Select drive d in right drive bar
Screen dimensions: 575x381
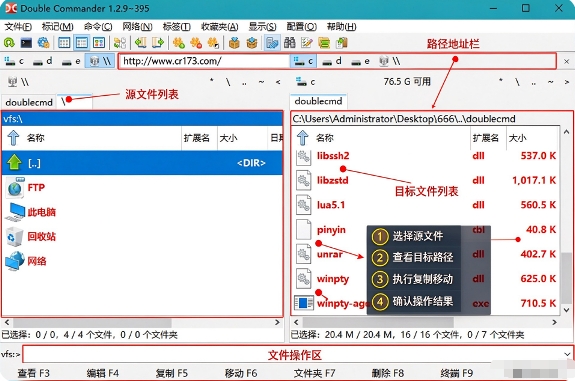pos(332,61)
